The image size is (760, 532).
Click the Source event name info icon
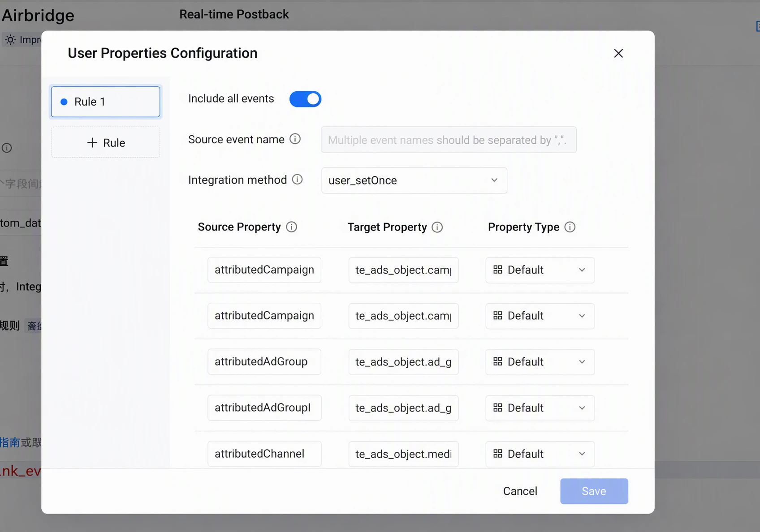(295, 139)
